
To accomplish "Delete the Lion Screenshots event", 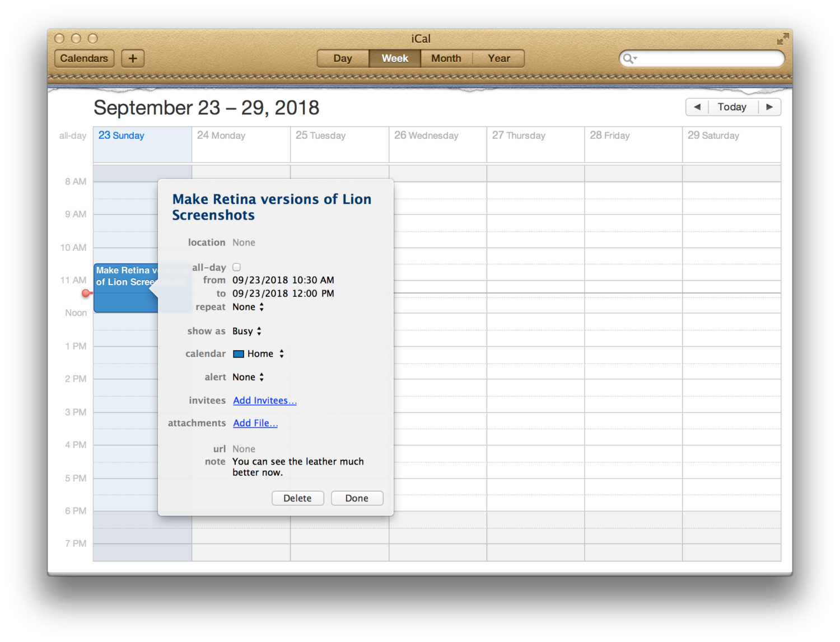I will [x=297, y=498].
